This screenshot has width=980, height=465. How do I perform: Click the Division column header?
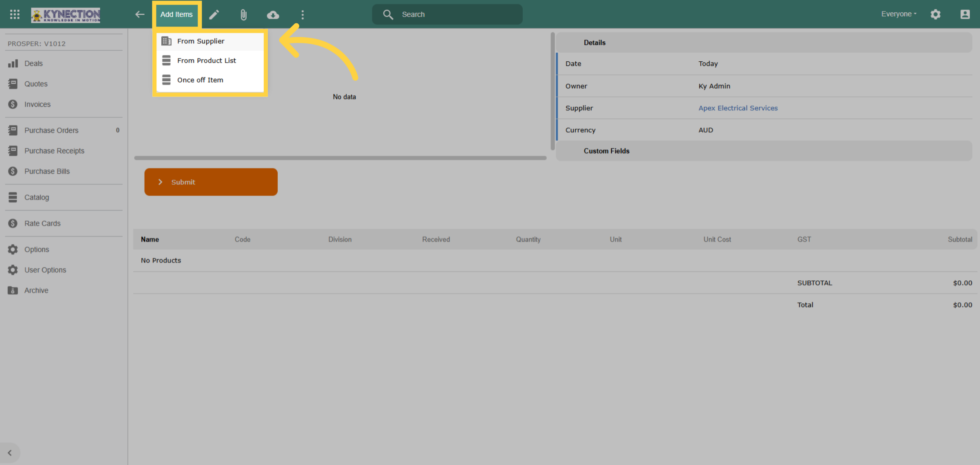340,239
